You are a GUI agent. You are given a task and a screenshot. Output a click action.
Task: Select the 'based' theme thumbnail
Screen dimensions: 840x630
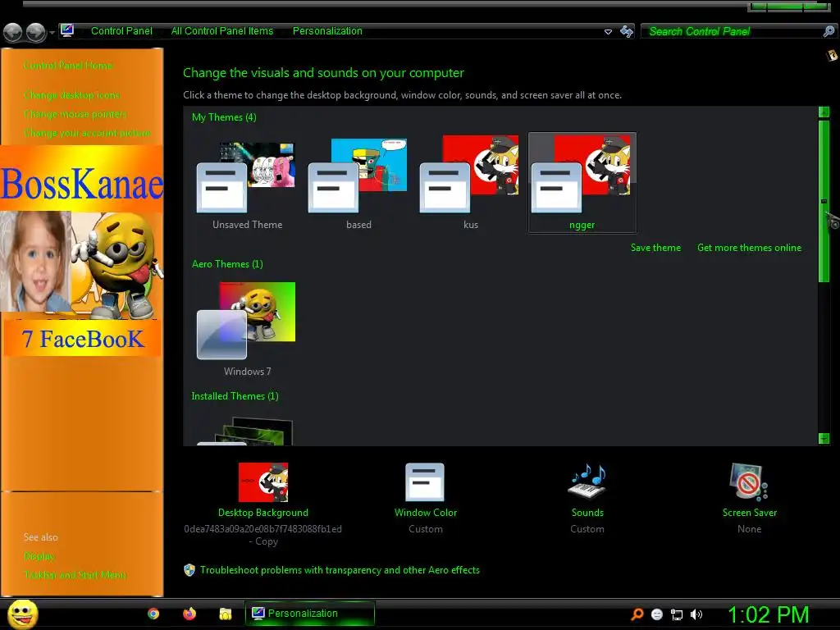tap(358, 182)
